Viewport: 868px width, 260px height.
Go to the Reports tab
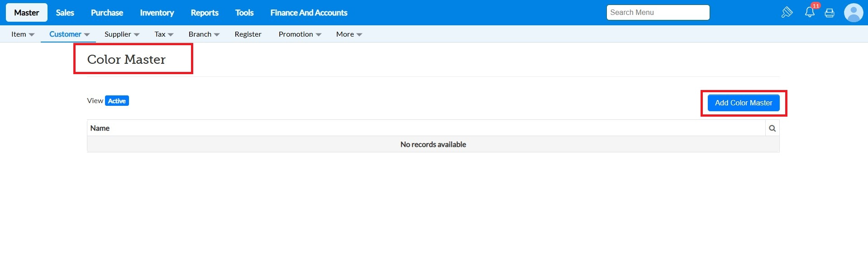coord(205,13)
